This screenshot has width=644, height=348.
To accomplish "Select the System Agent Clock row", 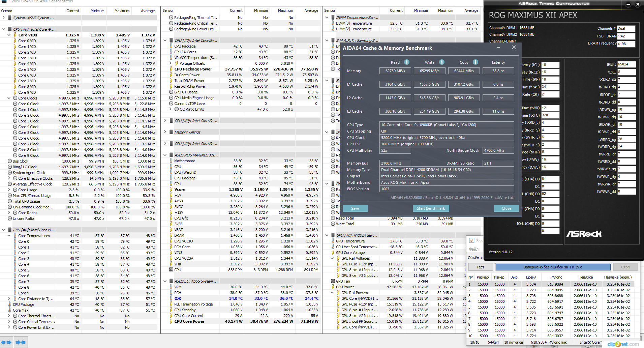I will coord(79,173).
